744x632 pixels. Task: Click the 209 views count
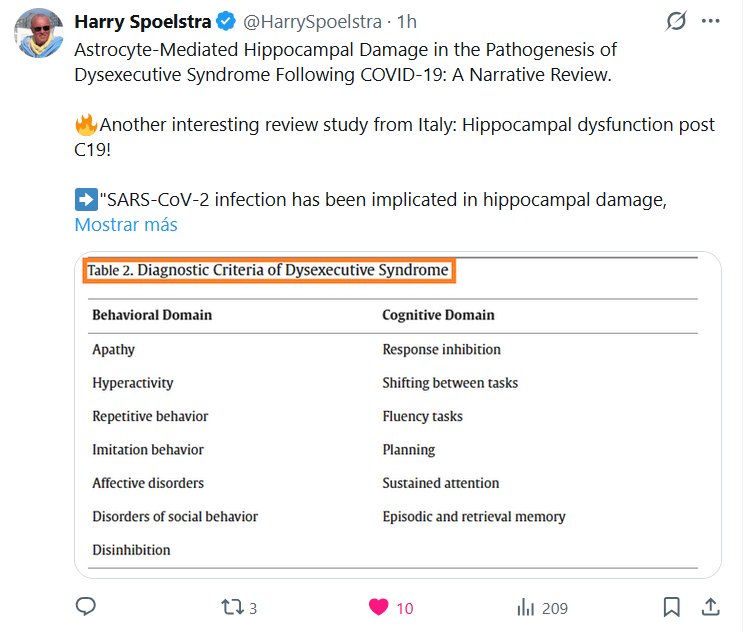pos(554,608)
